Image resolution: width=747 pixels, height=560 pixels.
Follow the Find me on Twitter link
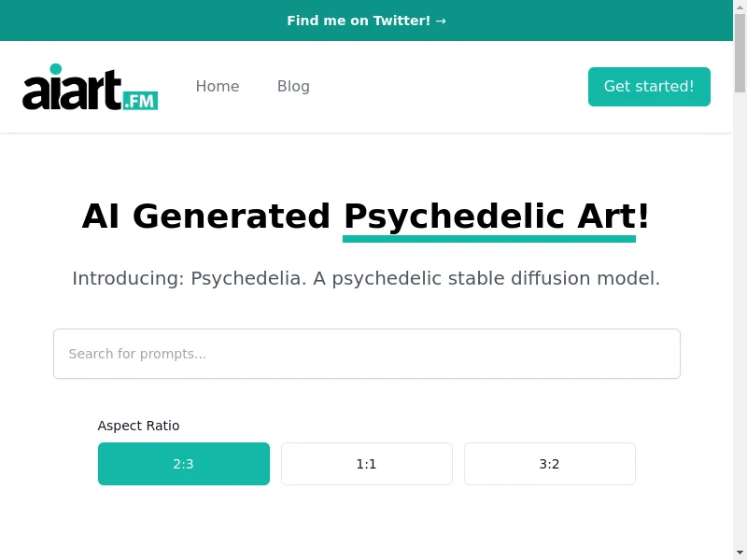pyautogui.click(x=359, y=21)
